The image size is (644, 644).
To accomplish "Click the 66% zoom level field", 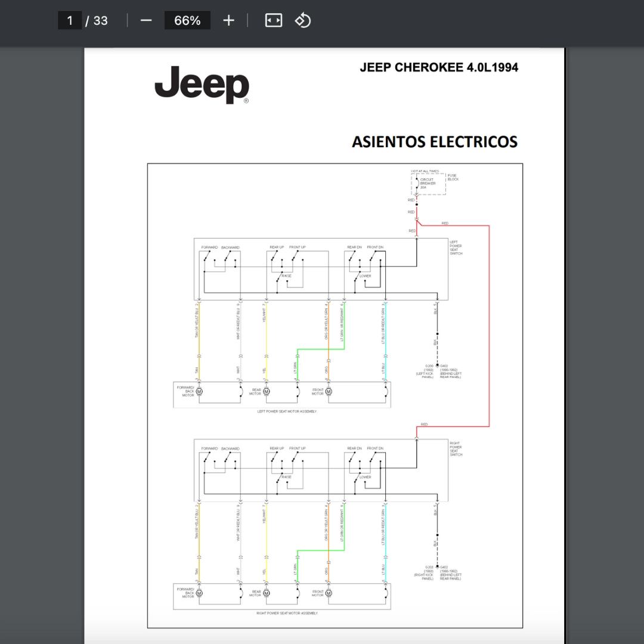I will tap(187, 20).
